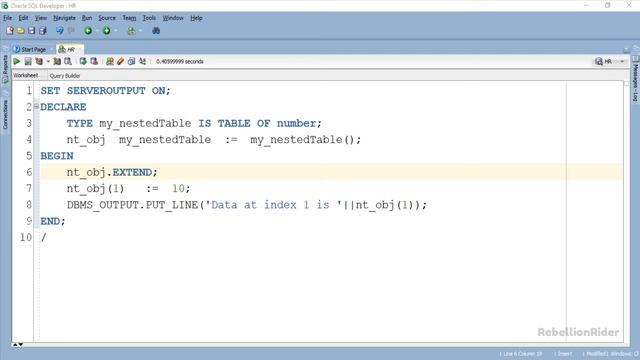Clear the worksheet with the eraser icon
Viewport: 640px width, 360px height.
click(x=120, y=61)
